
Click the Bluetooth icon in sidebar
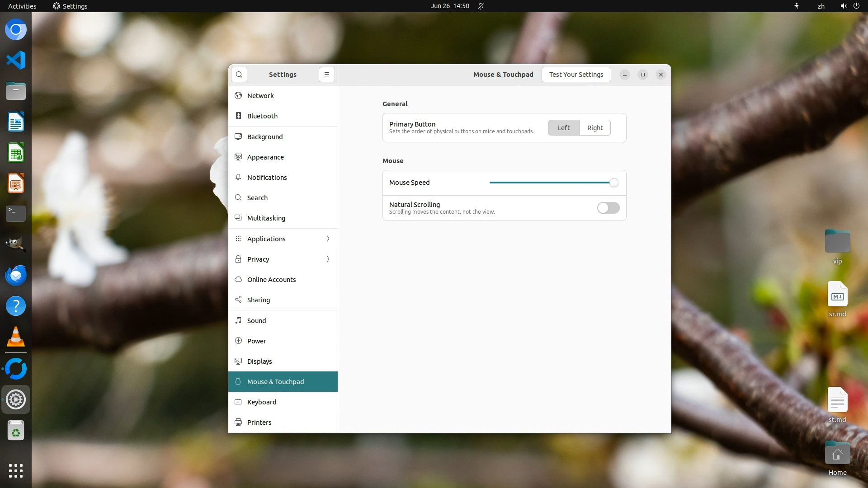238,116
